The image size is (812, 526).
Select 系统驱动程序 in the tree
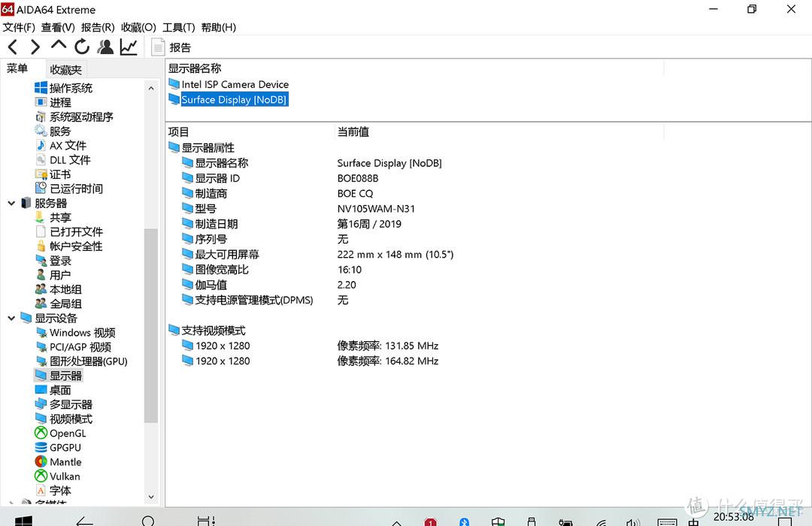[74, 117]
